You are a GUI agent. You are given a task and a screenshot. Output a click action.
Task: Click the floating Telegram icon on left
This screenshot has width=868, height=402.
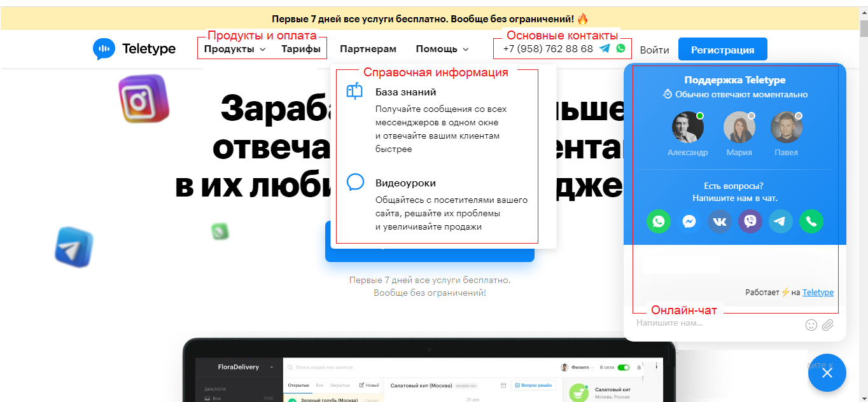tap(74, 246)
